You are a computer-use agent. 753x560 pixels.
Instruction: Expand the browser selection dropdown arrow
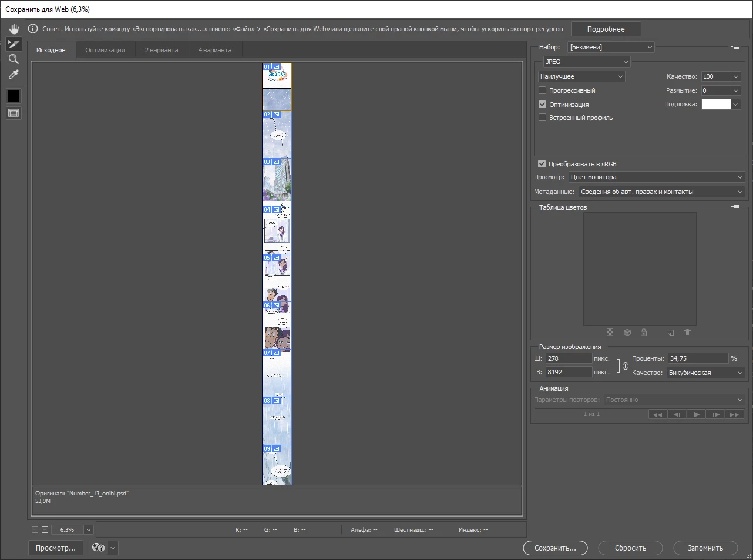(x=113, y=548)
